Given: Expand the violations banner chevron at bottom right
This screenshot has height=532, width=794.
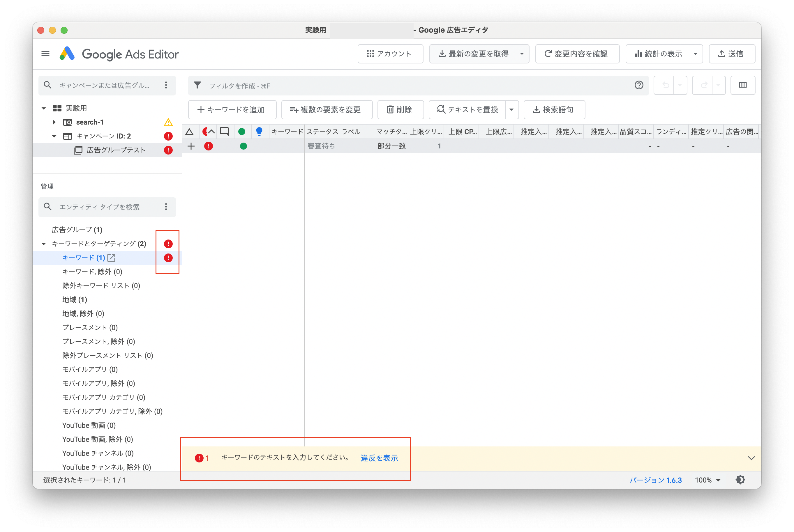Looking at the screenshot, I should pyautogui.click(x=751, y=458).
